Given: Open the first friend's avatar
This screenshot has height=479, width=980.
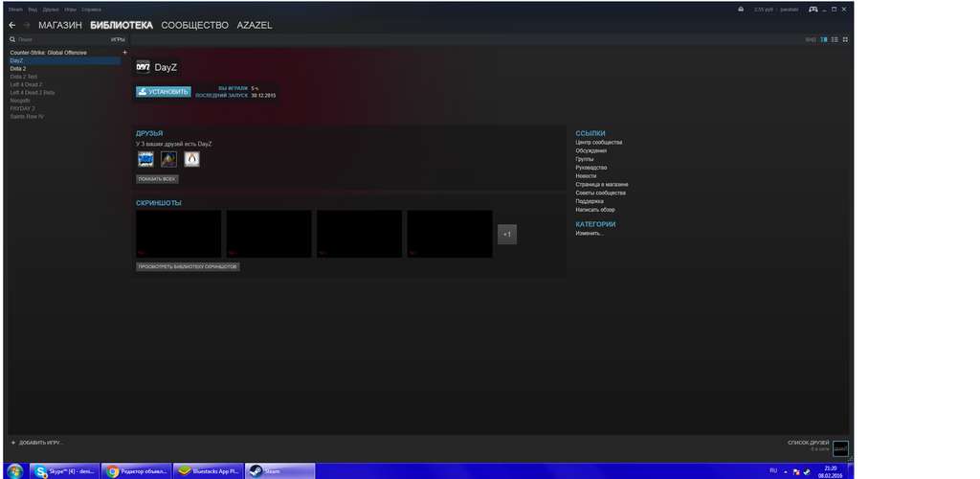Looking at the screenshot, I should [145, 159].
